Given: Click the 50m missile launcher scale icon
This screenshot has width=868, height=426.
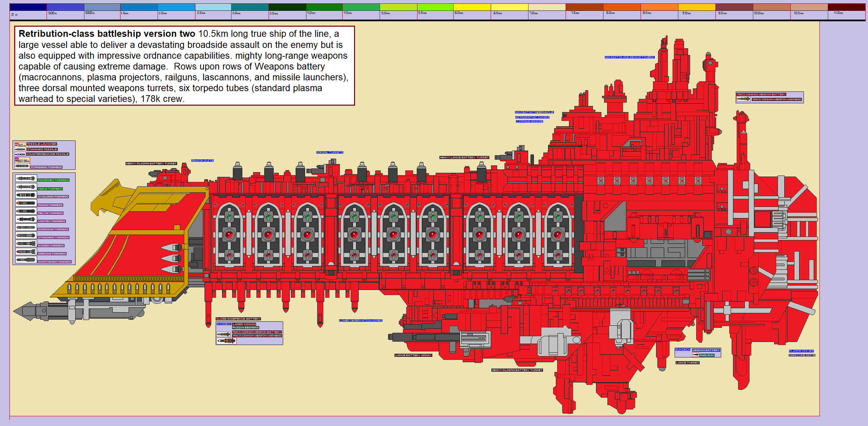Looking at the screenshot, I should 20,145.
